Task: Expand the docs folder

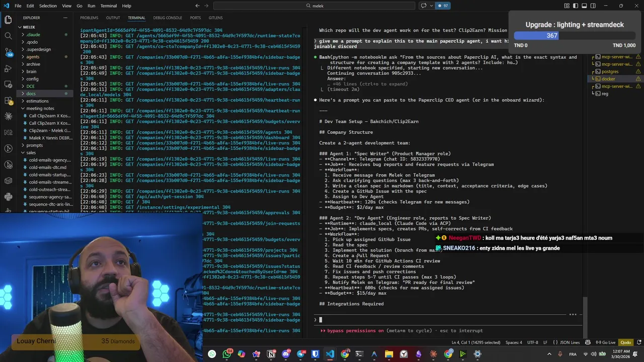Action: tap(31, 94)
